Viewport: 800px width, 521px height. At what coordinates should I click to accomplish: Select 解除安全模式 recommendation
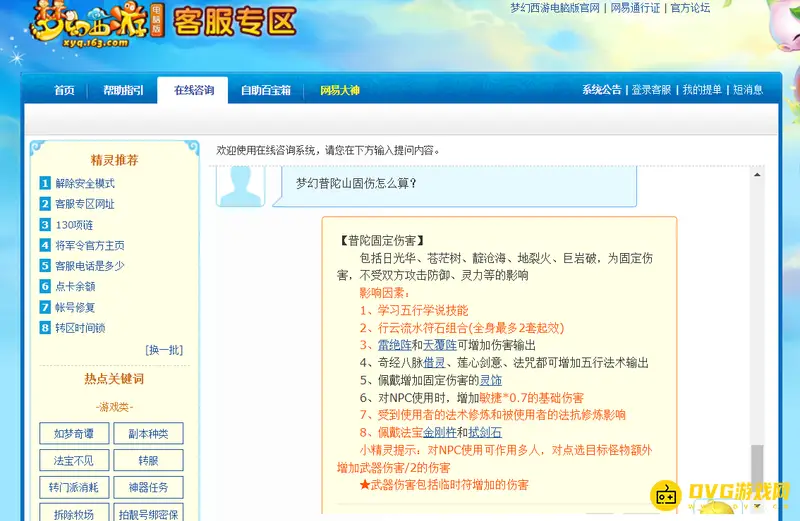[x=85, y=183]
